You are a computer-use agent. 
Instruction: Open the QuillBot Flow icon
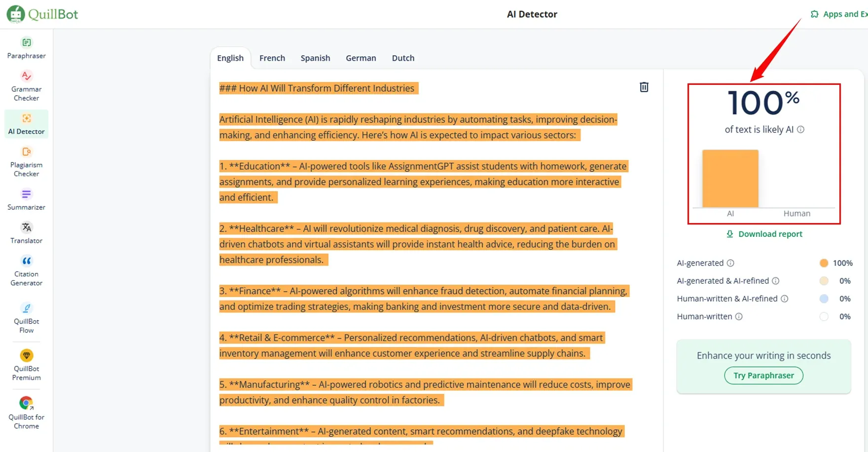27,308
